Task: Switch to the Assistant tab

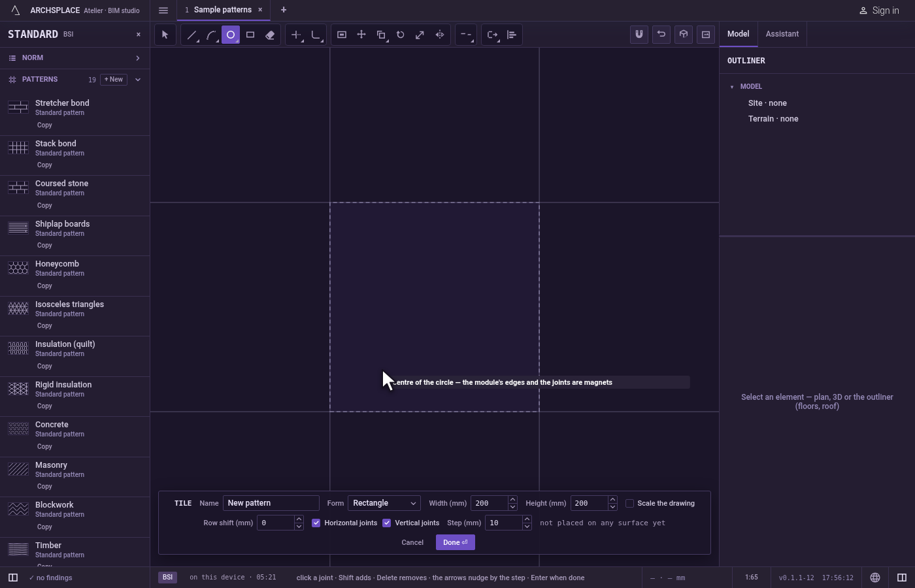Action: coord(782,34)
